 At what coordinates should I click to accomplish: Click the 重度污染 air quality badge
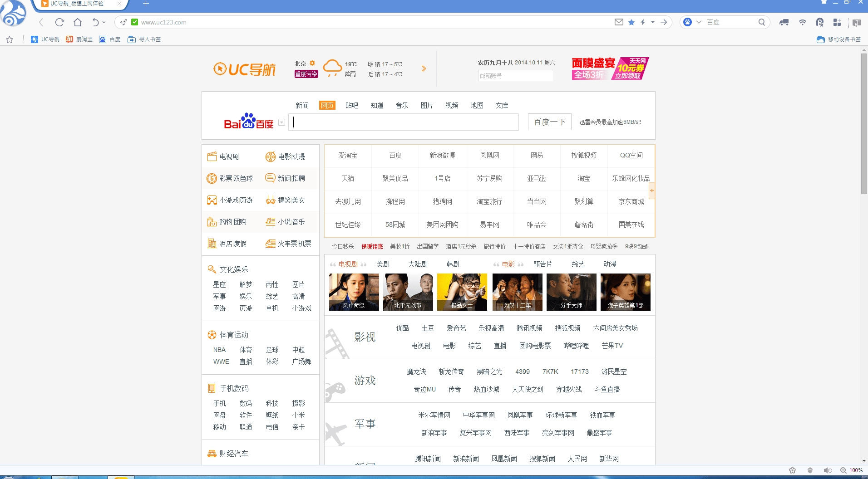pos(306,74)
